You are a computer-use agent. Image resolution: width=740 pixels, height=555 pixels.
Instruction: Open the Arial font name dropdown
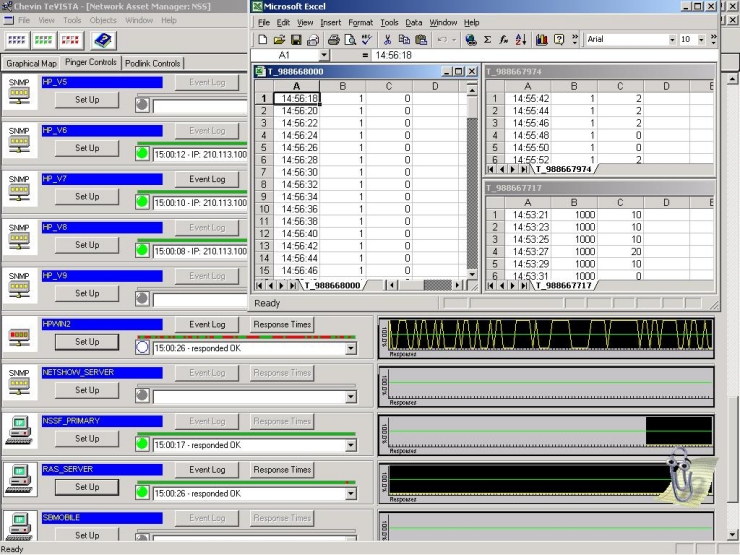672,40
